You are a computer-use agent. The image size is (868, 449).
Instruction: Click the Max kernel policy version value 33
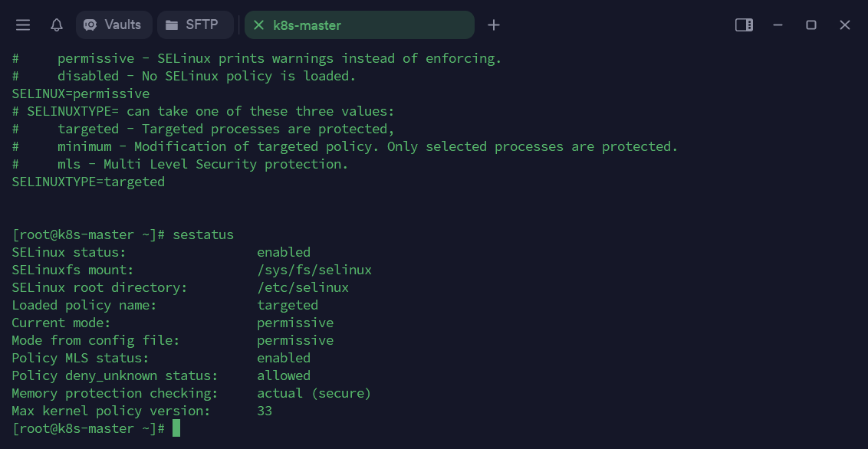coord(265,411)
